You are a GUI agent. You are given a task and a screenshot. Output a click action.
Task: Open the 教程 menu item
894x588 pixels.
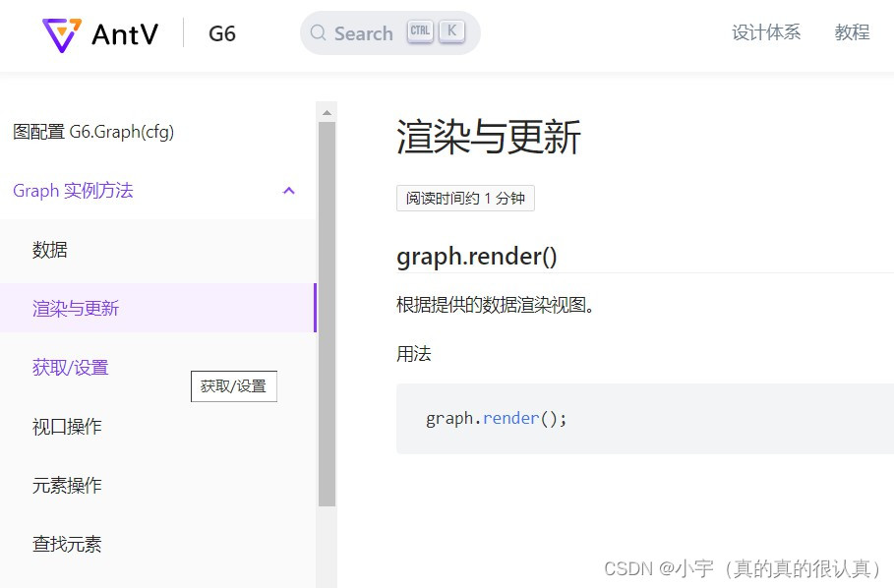coord(852,32)
